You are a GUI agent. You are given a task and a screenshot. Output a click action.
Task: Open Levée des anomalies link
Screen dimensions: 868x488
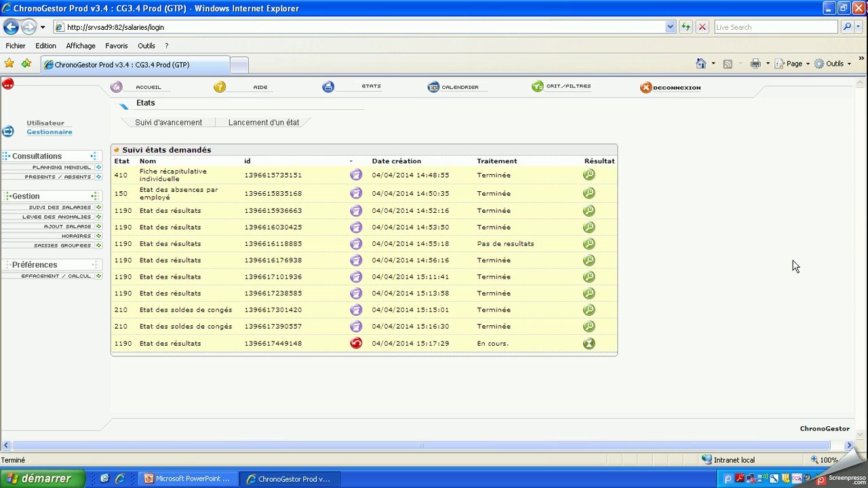[x=56, y=217]
